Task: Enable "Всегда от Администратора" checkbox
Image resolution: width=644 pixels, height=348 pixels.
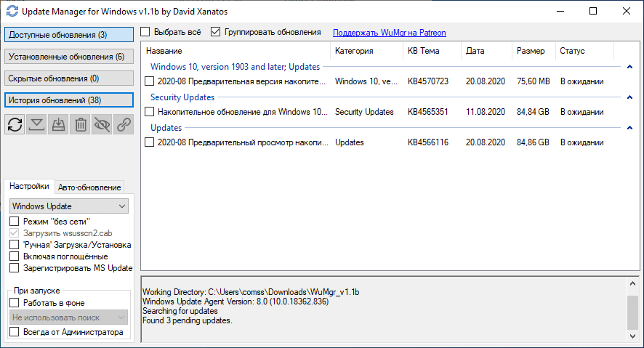Action: point(15,331)
